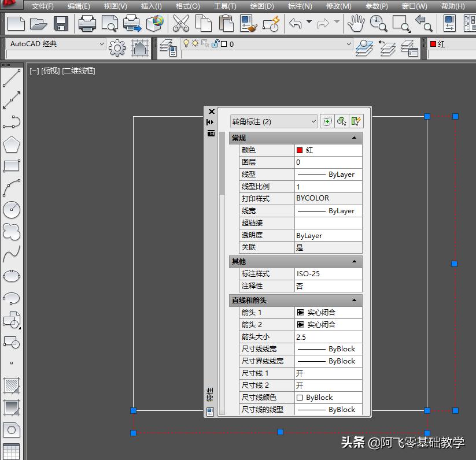Screen dimensions: 476x460
Task: Select the Rectangle tool
Action: pos(12,166)
